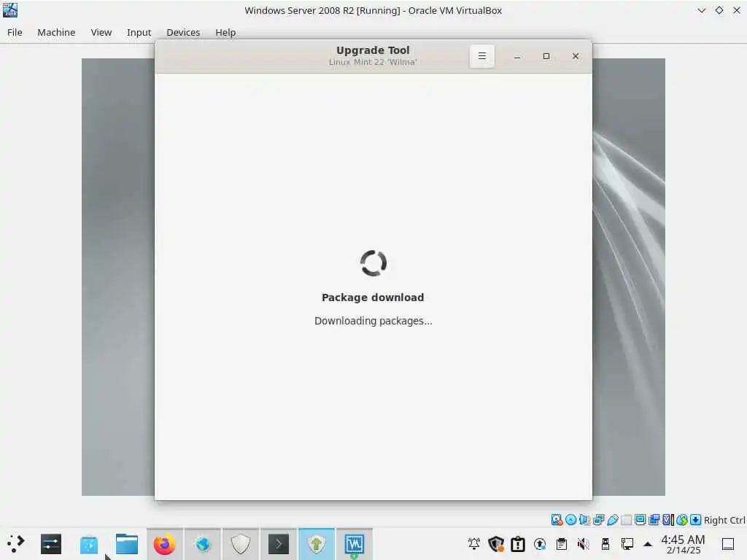Click the muted volume tray icon
The width and height of the screenshot is (747, 560).
click(x=583, y=543)
